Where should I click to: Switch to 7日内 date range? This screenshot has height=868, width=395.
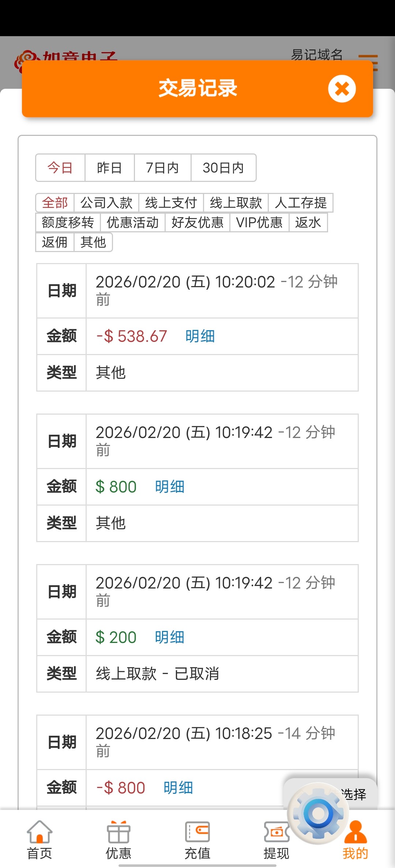162,168
